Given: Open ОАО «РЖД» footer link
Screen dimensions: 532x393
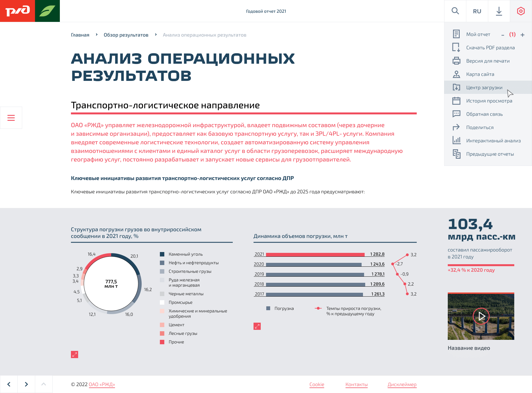Looking at the screenshot, I should [102, 384].
